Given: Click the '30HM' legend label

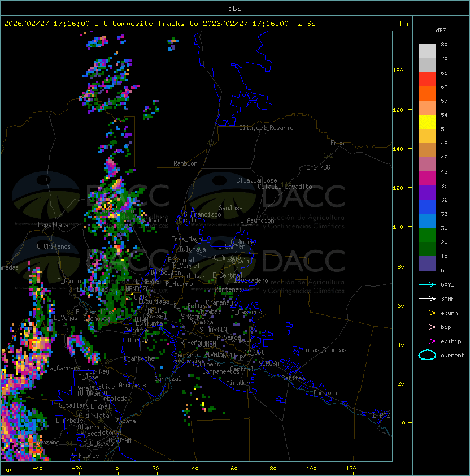Looking at the screenshot, I should pyautogui.click(x=447, y=298).
